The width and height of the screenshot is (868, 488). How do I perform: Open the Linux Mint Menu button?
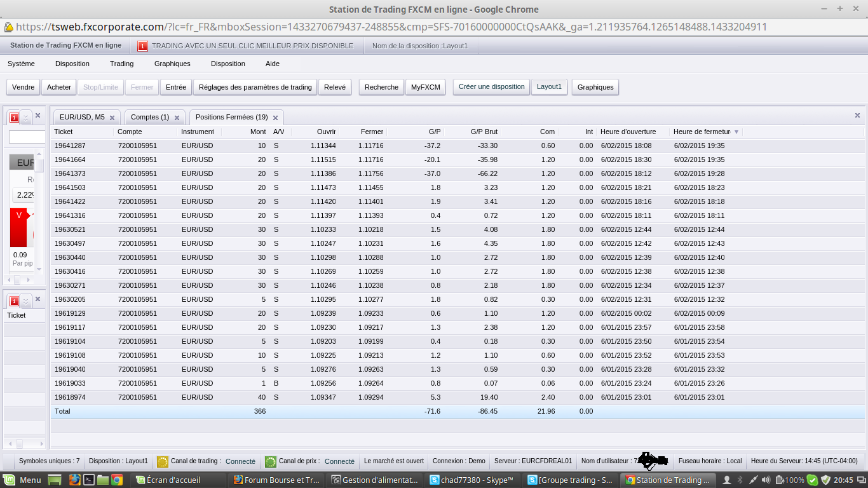tap(22, 480)
